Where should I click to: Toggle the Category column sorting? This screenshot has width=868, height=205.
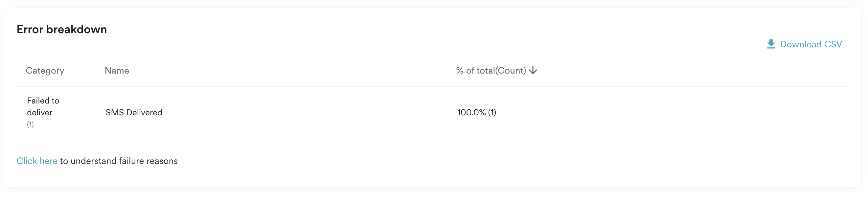pyautogui.click(x=45, y=70)
